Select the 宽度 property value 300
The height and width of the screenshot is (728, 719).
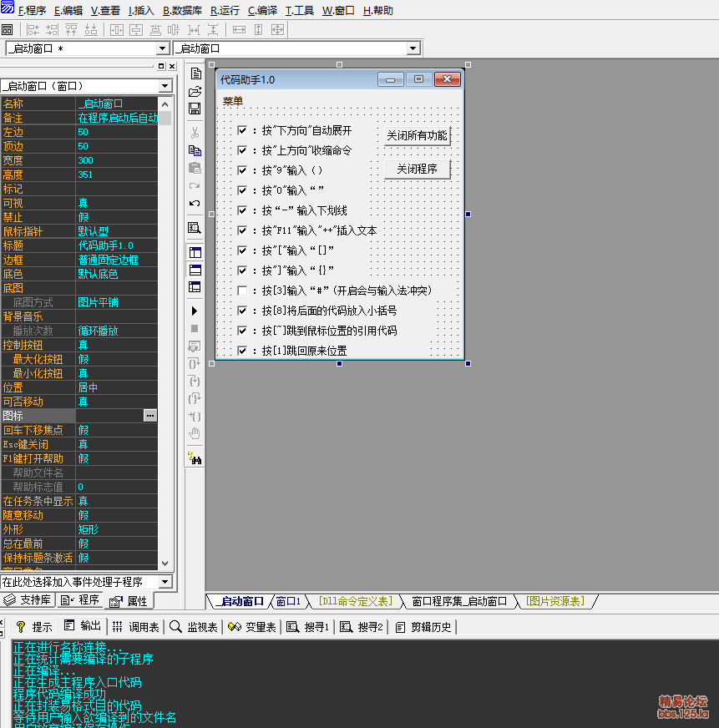(x=117, y=160)
